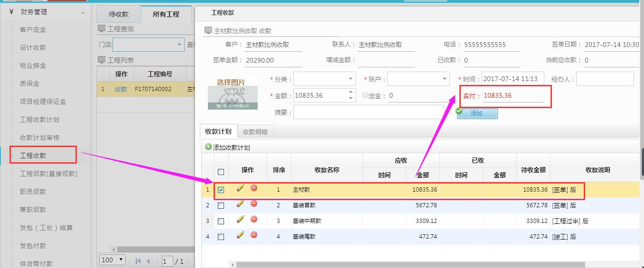Viewport: 644px width, 268px height.
Task: Enable the 定金 checkbox
Action: coord(365,95)
